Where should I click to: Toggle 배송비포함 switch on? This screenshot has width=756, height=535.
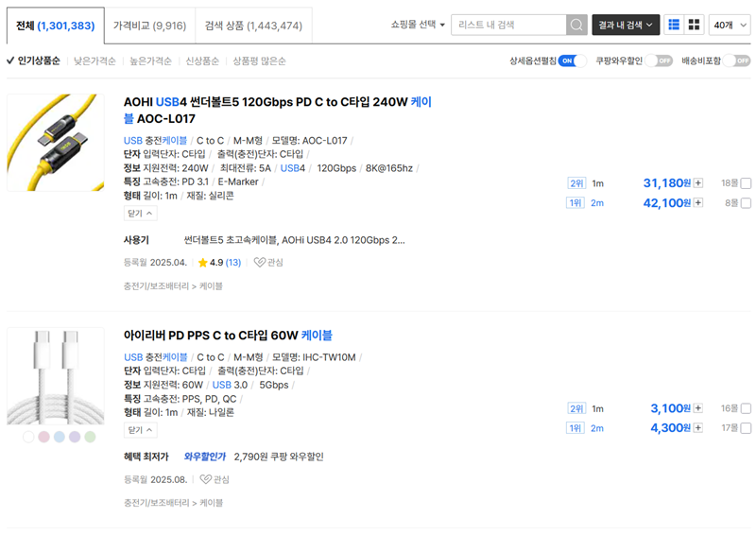pyautogui.click(x=737, y=60)
